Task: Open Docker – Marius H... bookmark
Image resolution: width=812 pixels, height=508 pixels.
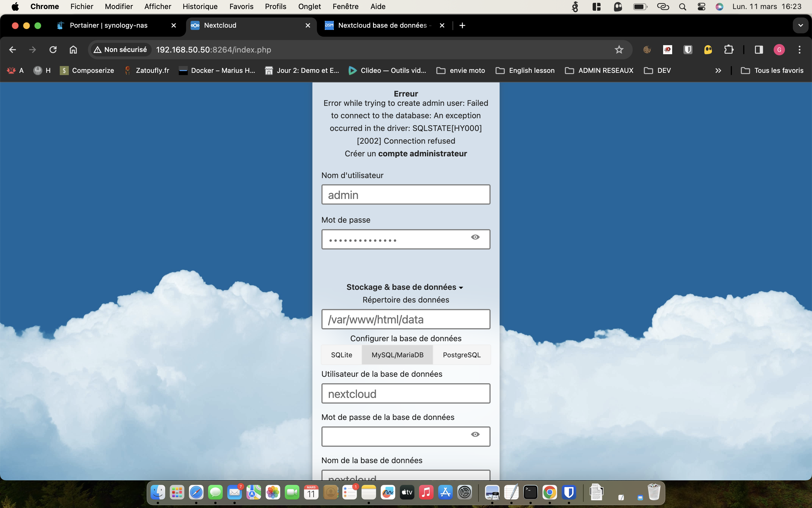Action: pyautogui.click(x=217, y=71)
